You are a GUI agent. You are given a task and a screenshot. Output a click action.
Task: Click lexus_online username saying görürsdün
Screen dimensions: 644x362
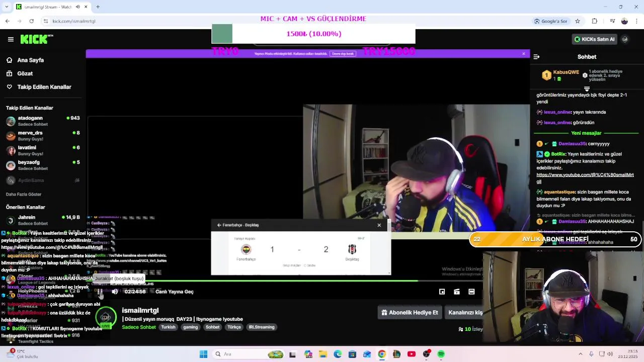click(557, 123)
